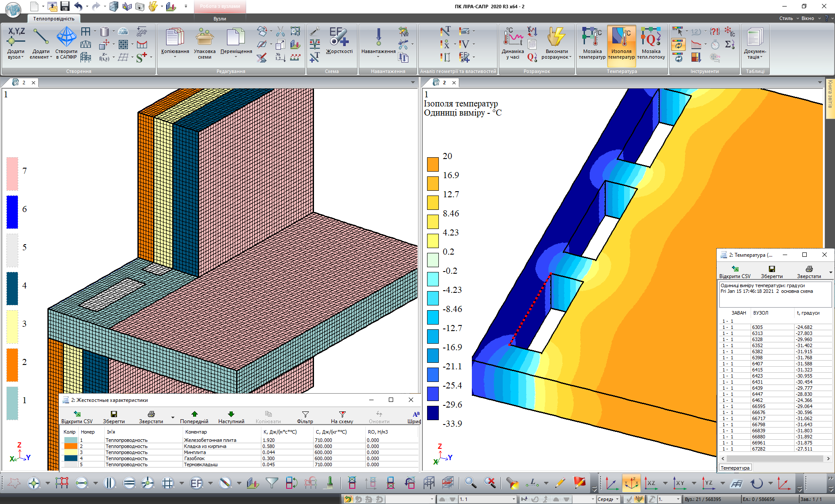This screenshot has width=835, height=504.
Task: Select the XZ projection view icon
Action: click(651, 483)
